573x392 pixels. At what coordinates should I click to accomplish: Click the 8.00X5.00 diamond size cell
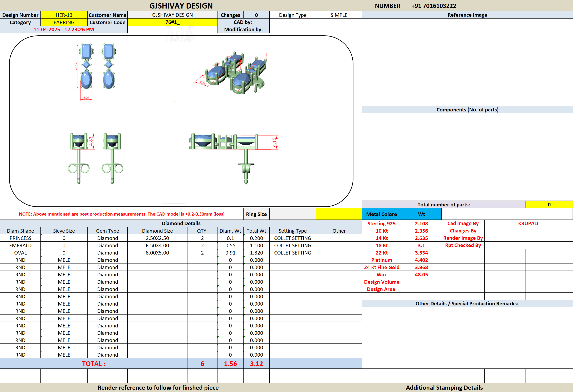tap(157, 253)
